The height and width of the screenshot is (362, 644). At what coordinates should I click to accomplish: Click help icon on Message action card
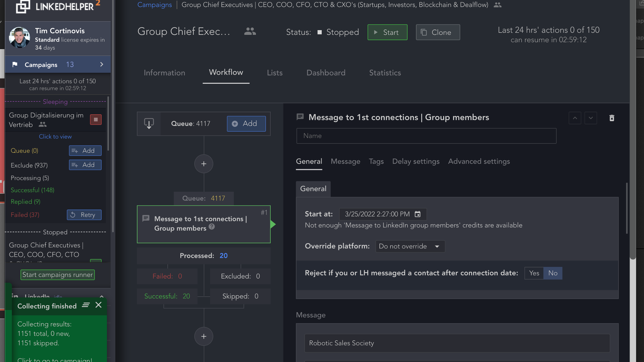coord(212,227)
